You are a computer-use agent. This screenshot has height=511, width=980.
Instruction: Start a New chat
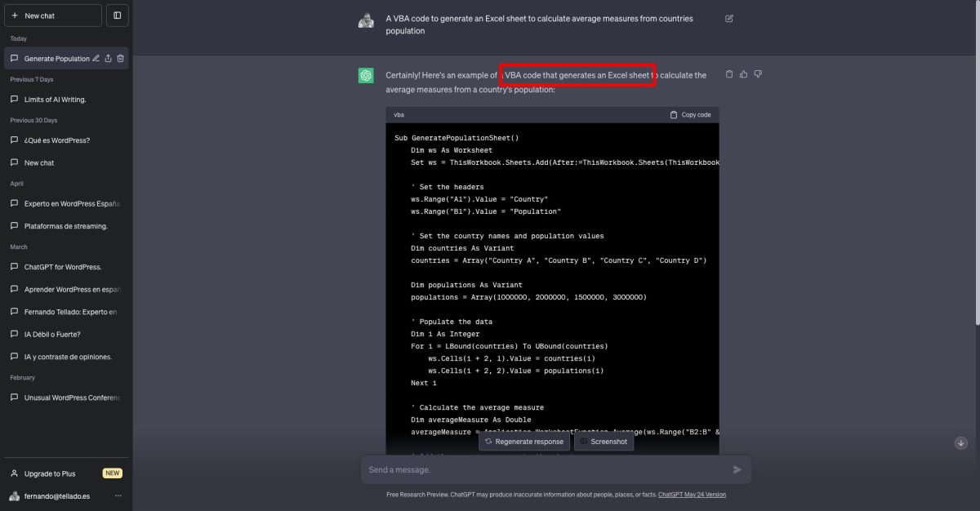point(53,16)
